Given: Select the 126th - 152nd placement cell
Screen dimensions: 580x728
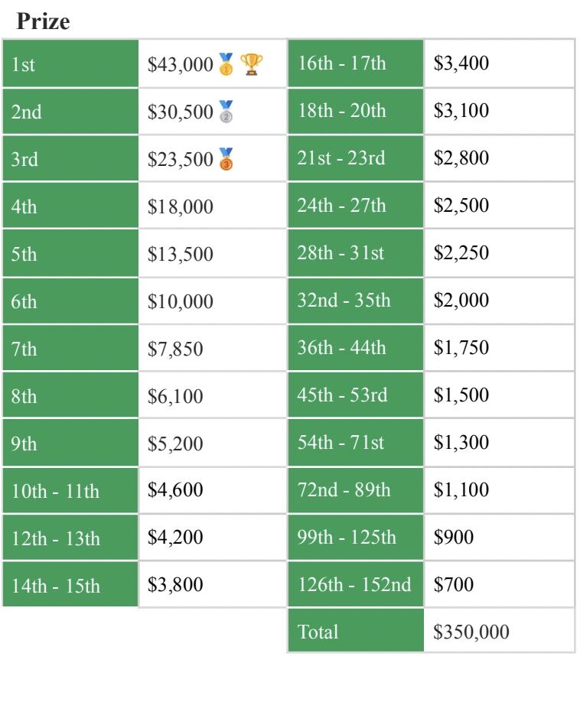Looking at the screenshot, I should (x=356, y=584).
